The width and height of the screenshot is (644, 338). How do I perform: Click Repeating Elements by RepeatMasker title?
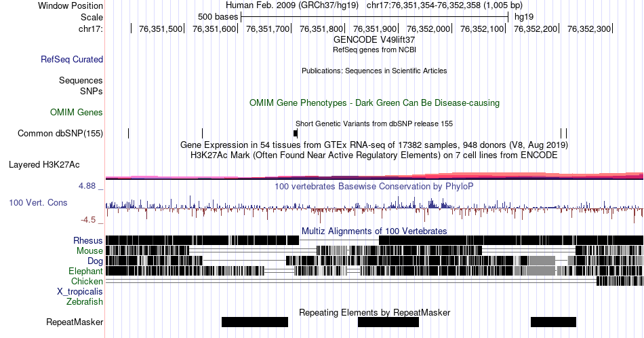(375, 312)
